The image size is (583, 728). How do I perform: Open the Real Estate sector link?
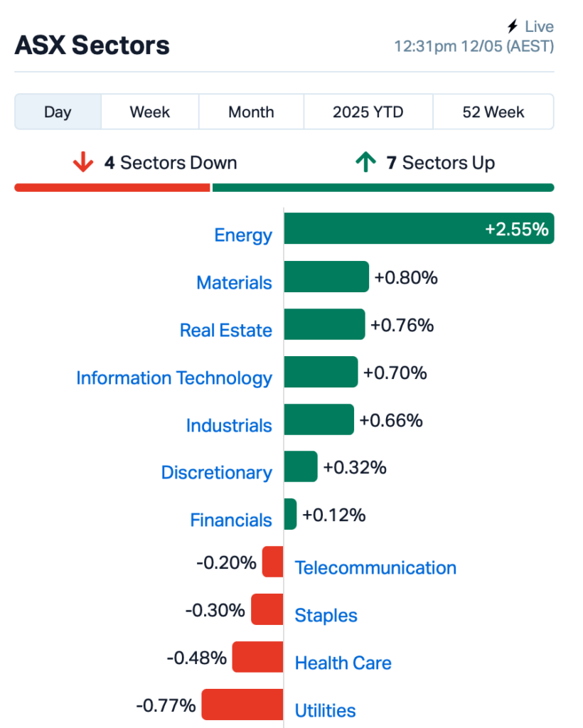click(226, 330)
